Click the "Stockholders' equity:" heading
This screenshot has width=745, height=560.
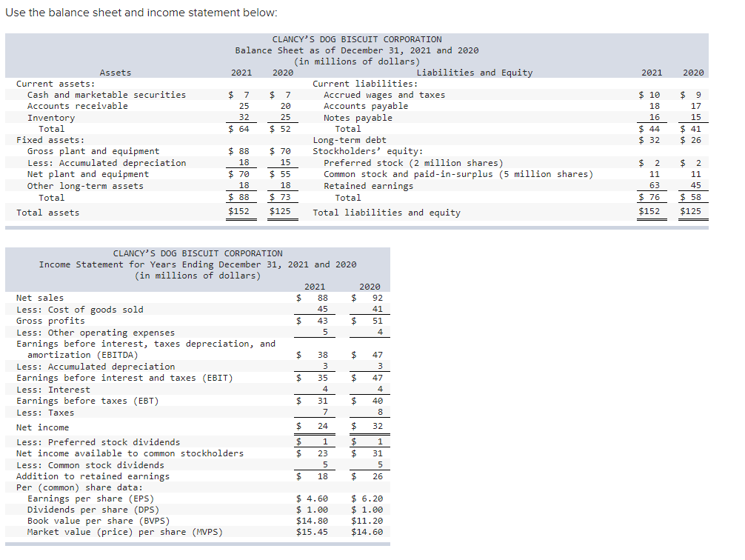point(368,151)
